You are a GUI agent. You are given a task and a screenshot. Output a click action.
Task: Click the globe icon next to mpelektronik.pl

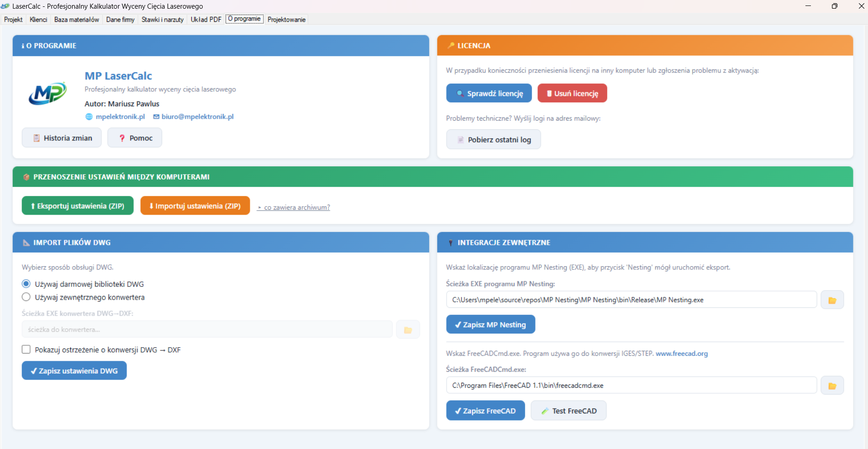coord(89,117)
